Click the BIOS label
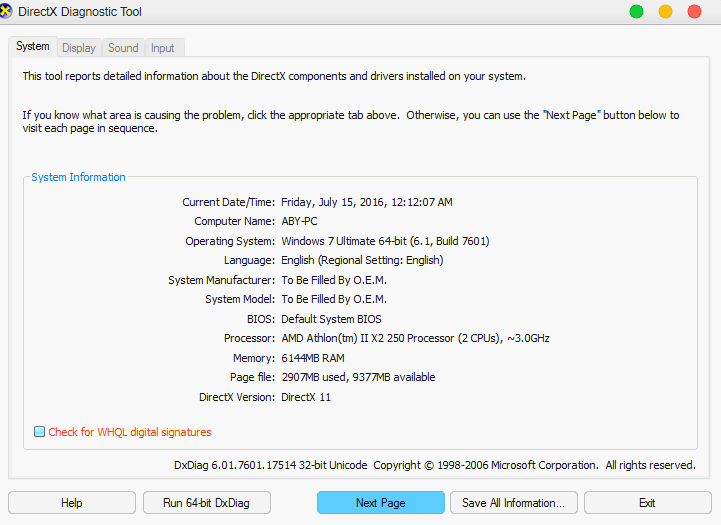The height and width of the screenshot is (525, 721). [261, 319]
